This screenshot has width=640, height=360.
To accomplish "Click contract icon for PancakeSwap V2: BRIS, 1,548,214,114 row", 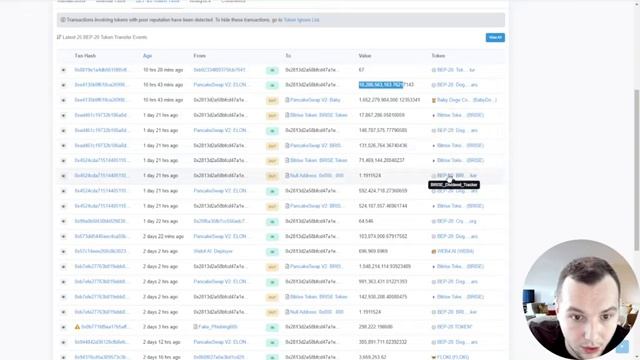I will point(287,267).
